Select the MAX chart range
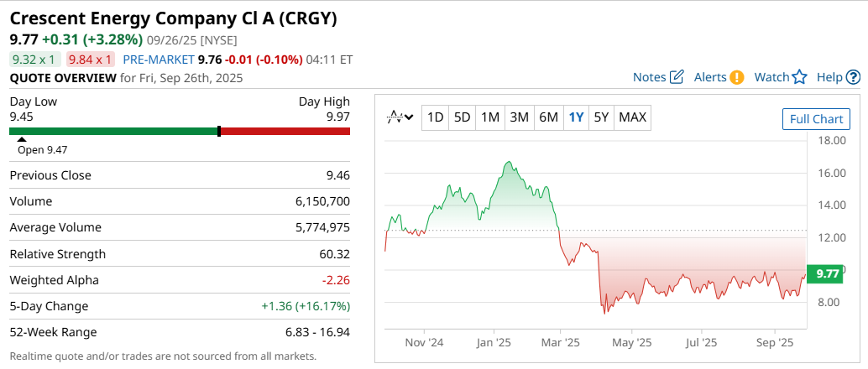This screenshot has width=868, height=369. (x=632, y=117)
